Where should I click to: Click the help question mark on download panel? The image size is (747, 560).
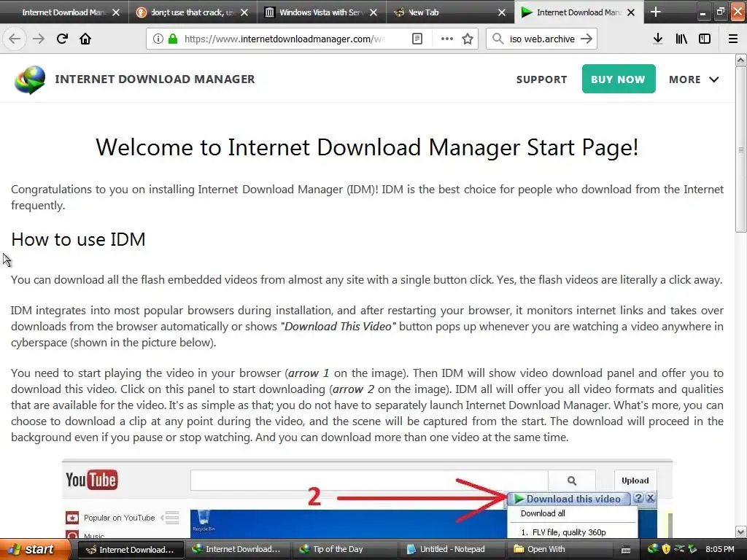point(638,499)
